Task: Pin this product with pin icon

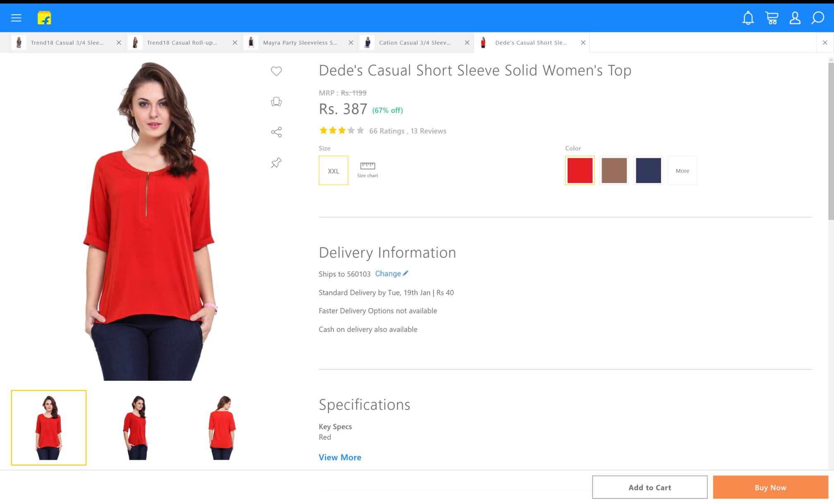Action: 276,162
